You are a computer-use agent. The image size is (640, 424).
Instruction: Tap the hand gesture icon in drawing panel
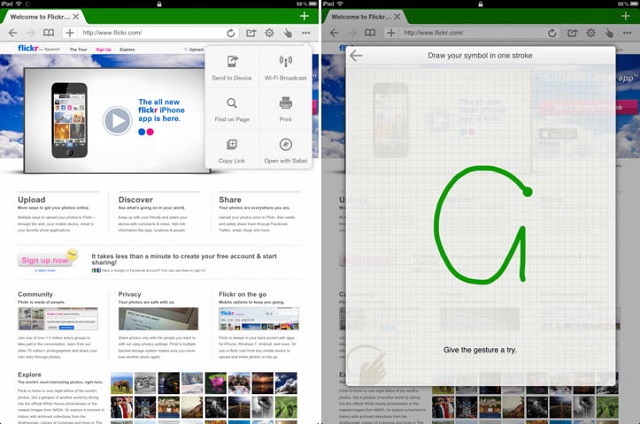pos(367,365)
